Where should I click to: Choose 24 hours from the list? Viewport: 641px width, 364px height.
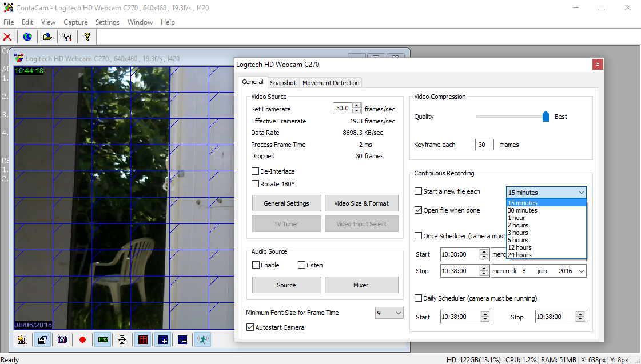[546, 255]
